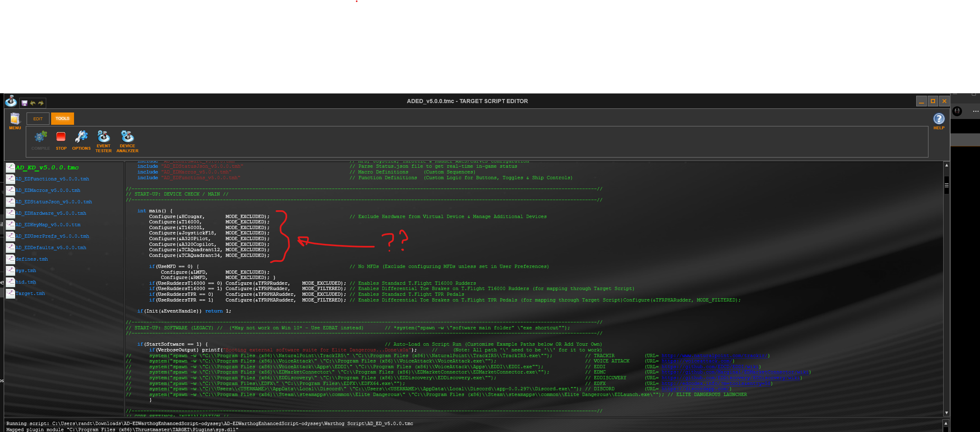This screenshot has height=432, width=980.
Task: Switch to the EDIT tab
Action: click(x=38, y=119)
